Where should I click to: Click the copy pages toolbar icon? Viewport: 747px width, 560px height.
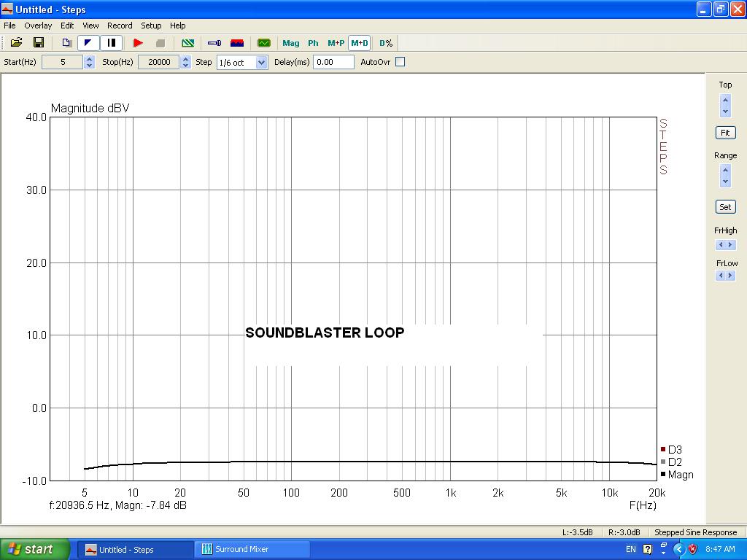click(66, 43)
